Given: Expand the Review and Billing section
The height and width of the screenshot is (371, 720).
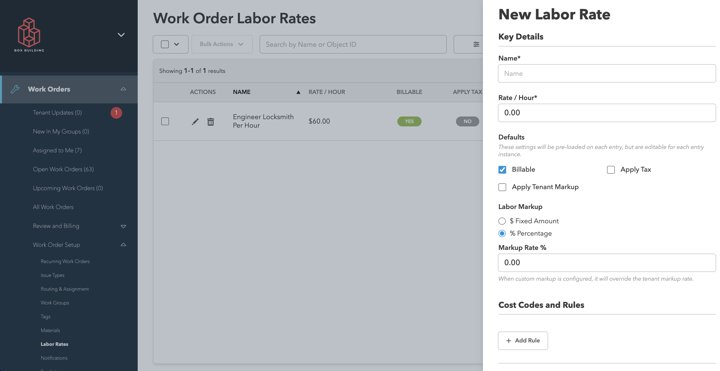Looking at the screenshot, I should tap(123, 226).
